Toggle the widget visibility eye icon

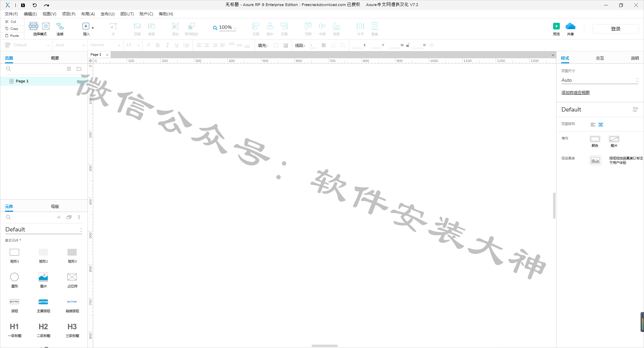tap(432, 45)
